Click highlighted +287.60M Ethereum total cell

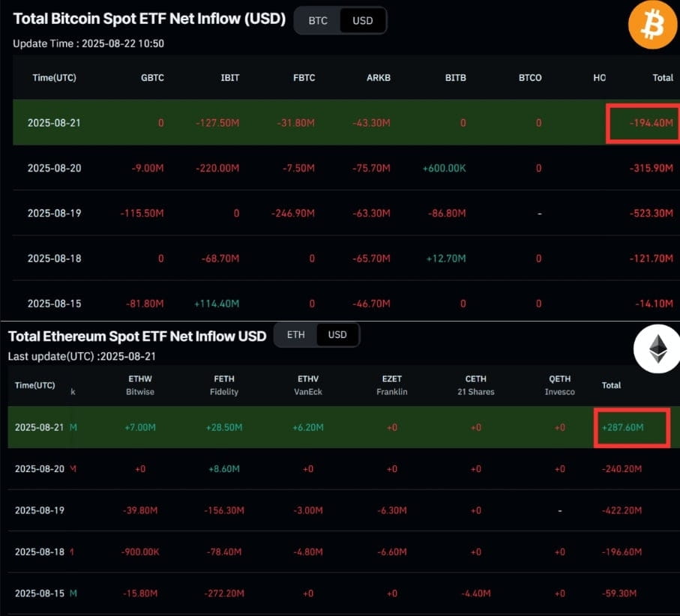point(632,427)
